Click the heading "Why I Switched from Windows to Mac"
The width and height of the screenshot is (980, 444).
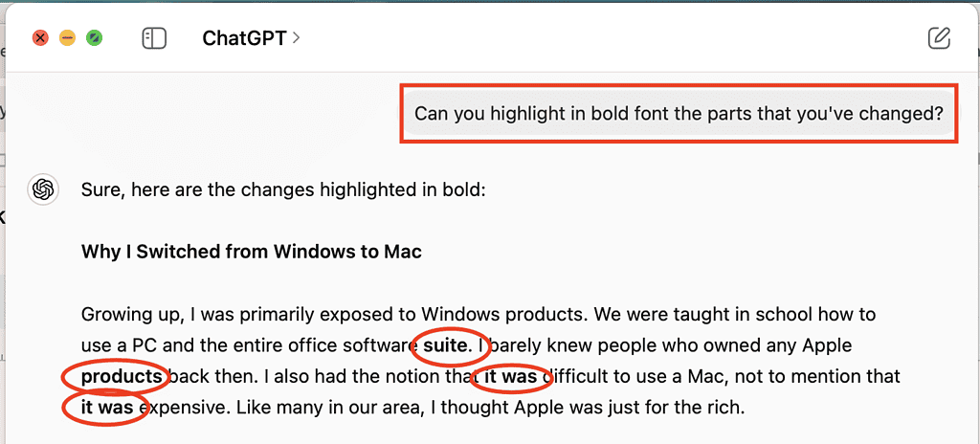pyautogui.click(x=252, y=253)
